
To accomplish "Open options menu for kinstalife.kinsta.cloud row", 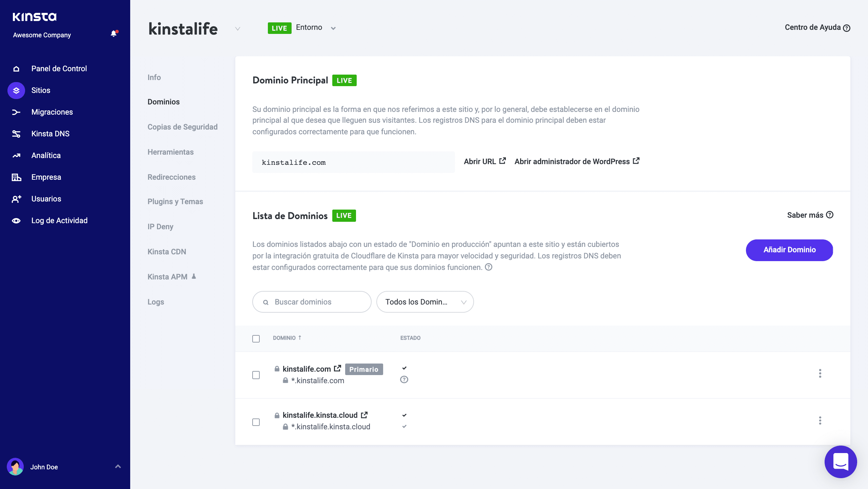I will coord(820,420).
